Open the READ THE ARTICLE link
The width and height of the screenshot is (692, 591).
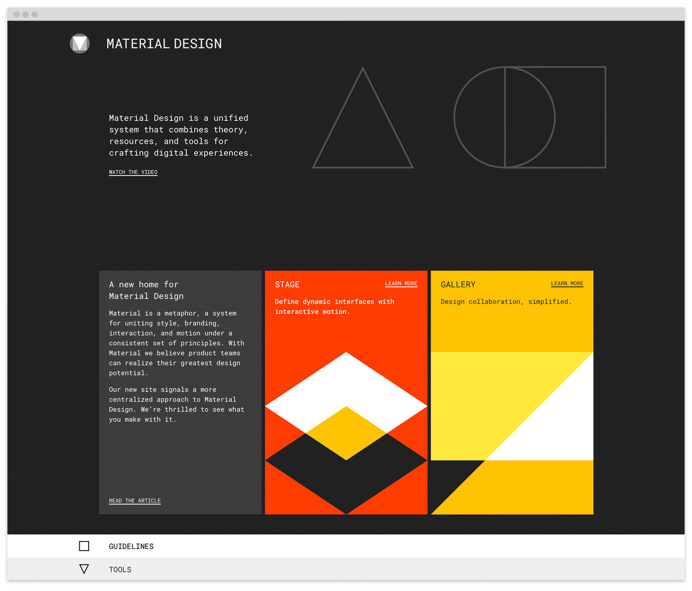tap(135, 501)
